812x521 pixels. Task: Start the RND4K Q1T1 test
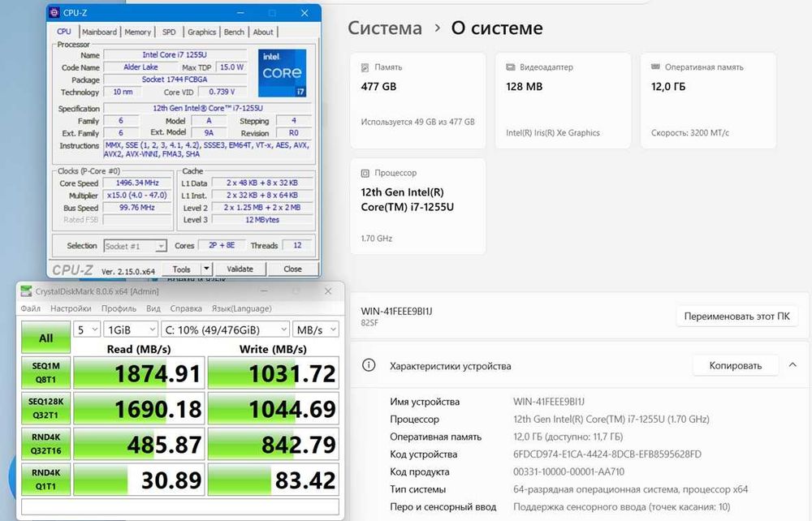(x=46, y=480)
